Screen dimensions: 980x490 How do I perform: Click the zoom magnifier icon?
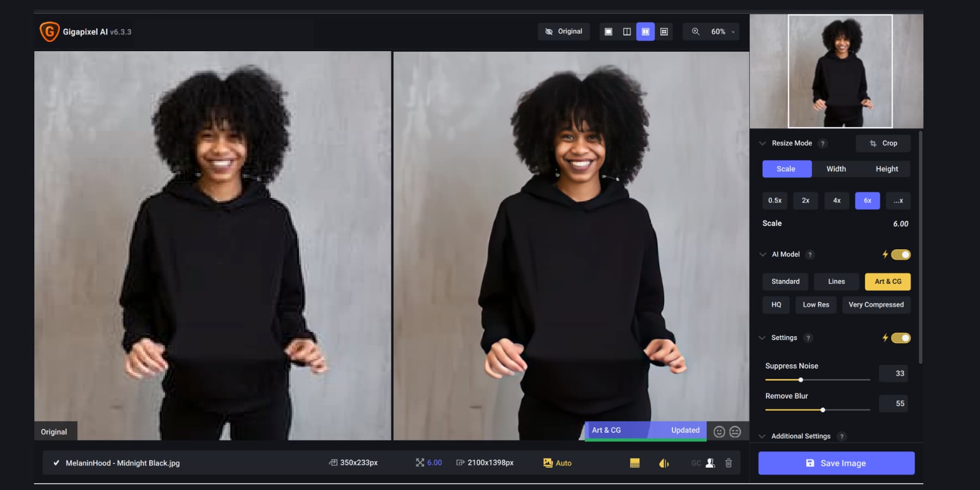(x=695, y=31)
